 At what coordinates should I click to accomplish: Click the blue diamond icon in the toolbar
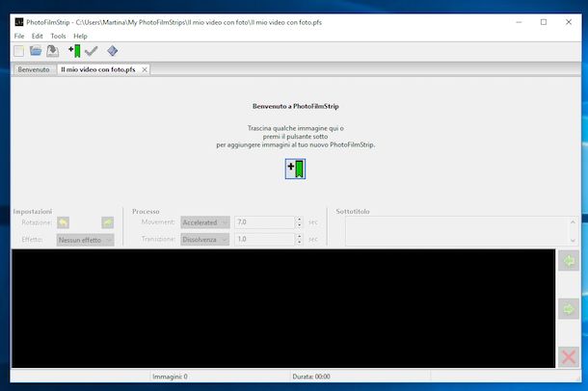click(112, 50)
